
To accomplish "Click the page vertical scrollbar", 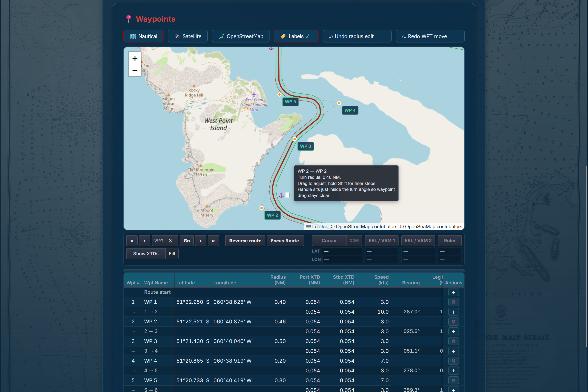I will [x=587, y=256].
